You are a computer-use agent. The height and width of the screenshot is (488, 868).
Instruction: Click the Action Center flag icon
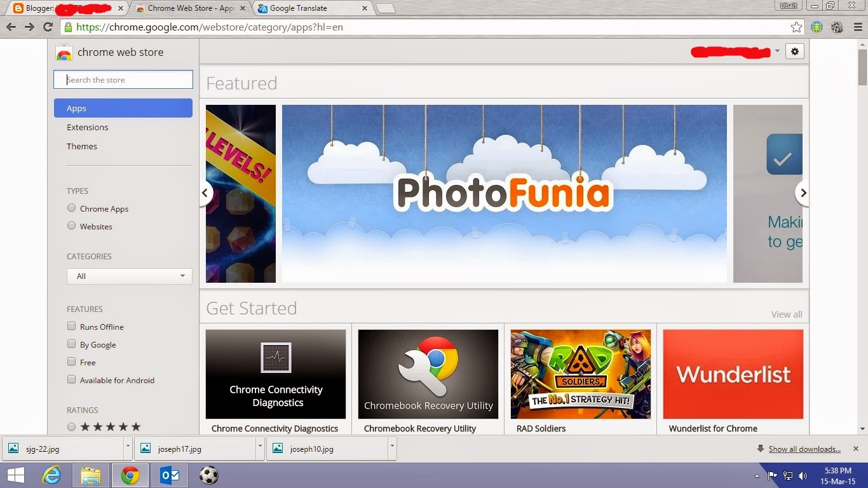[x=773, y=475]
